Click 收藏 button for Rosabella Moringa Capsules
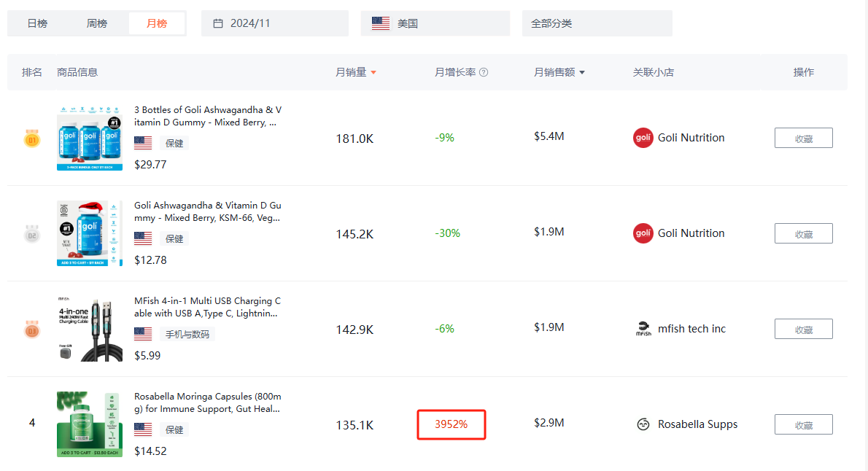This screenshot has width=868, height=471. click(803, 424)
